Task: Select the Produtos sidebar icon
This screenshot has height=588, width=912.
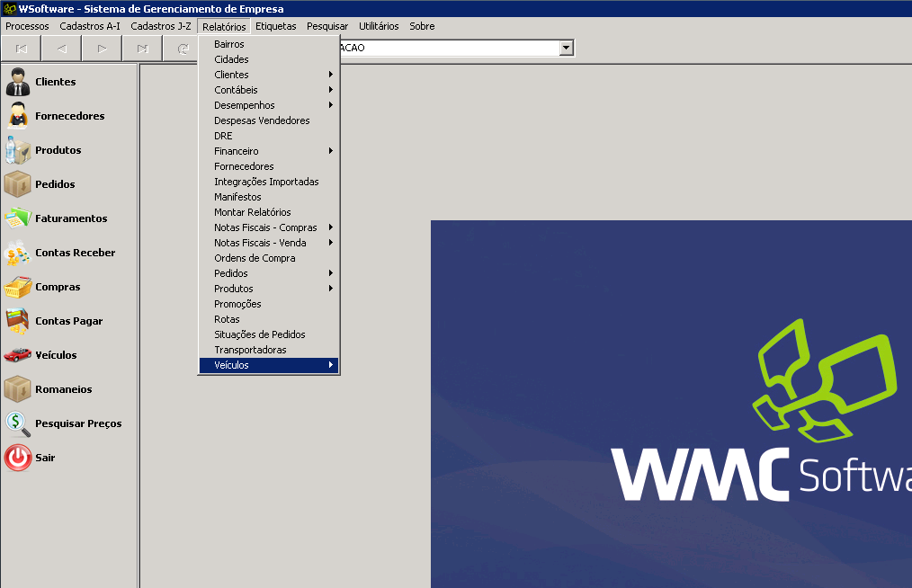Action: click(18, 150)
